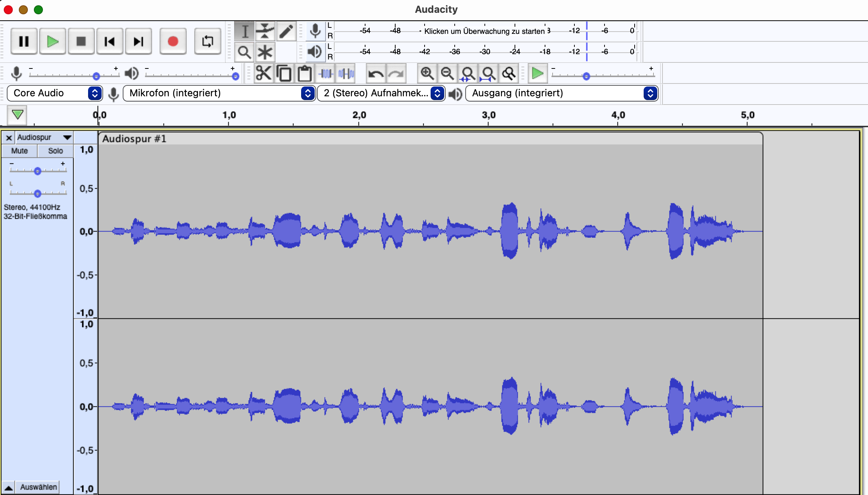Screen dimensions: 868x495
Task: Open the Core Audio host dropdown
Action: (x=55, y=93)
